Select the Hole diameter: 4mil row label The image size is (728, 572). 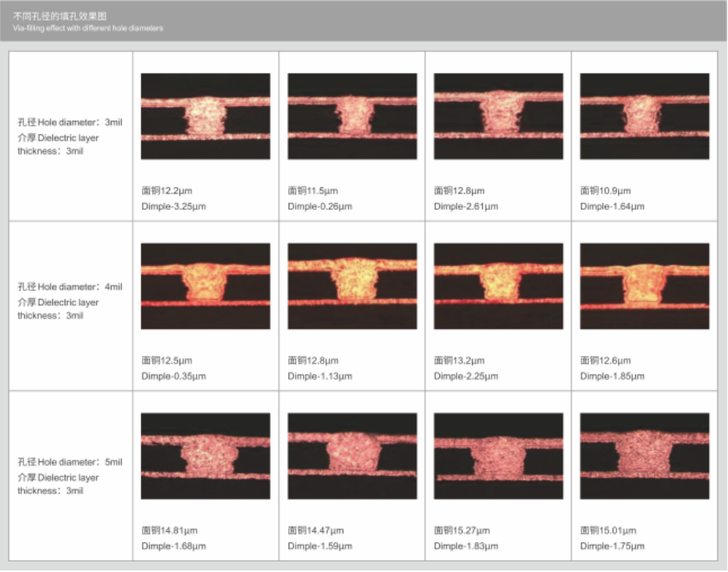coord(69,287)
